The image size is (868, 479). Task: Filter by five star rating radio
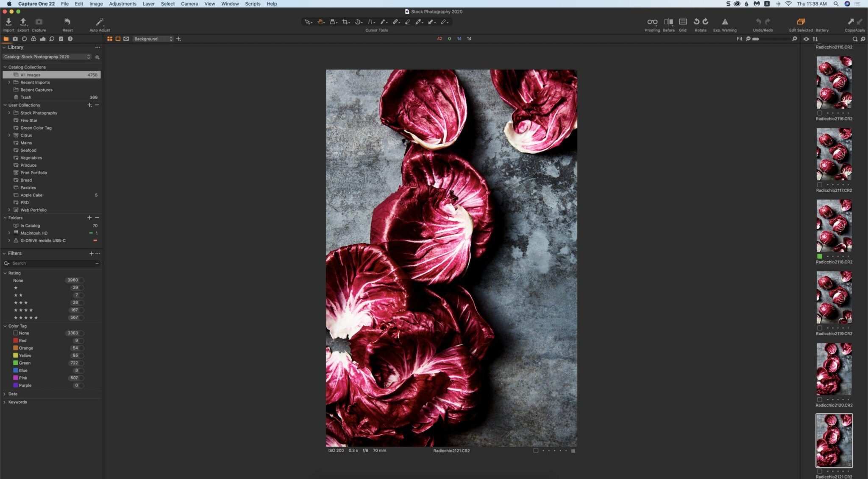82,317
